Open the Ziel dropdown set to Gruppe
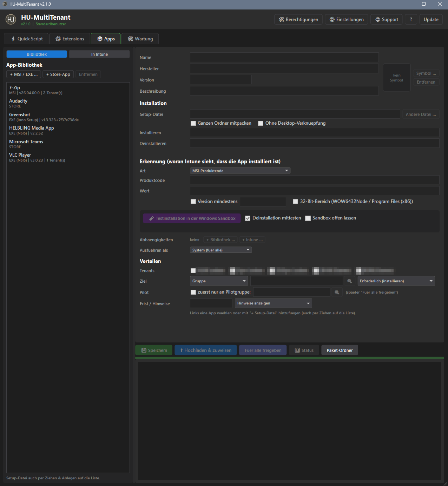The image size is (448, 486). click(219, 281)
